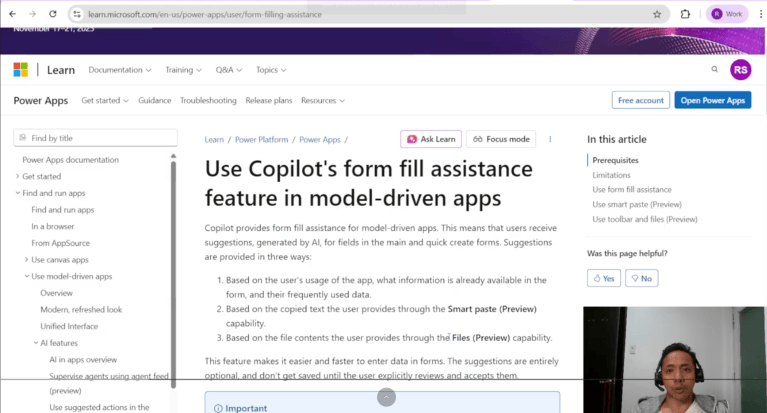Screen dimensions: 767x413
Task: Reload the page with the refresh icon
Action: click(x=53, y=14)
